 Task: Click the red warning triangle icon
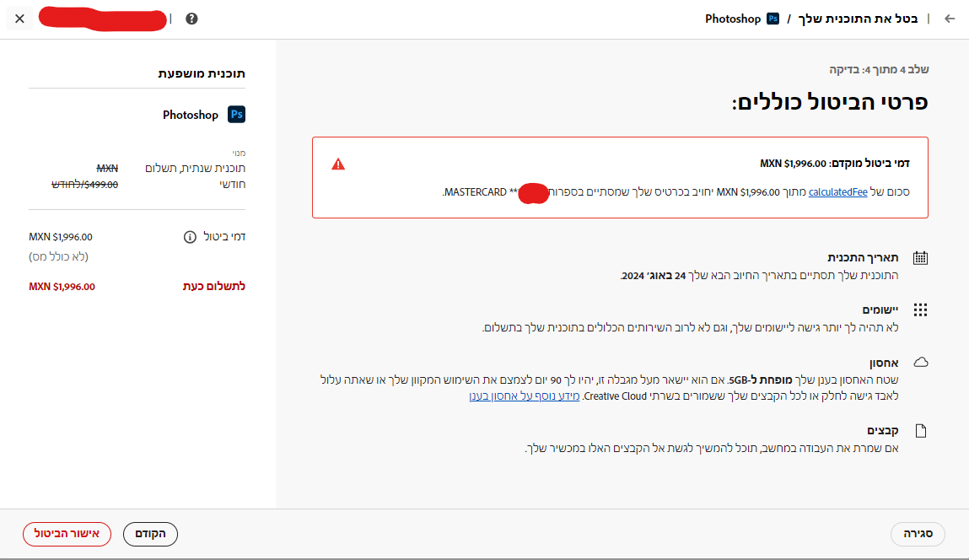(x=338, y=164)
